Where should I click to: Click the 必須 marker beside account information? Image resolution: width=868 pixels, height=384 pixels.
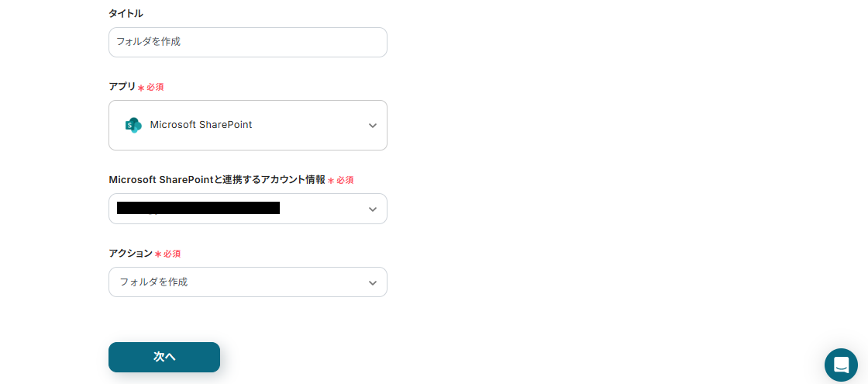point(345,180)
